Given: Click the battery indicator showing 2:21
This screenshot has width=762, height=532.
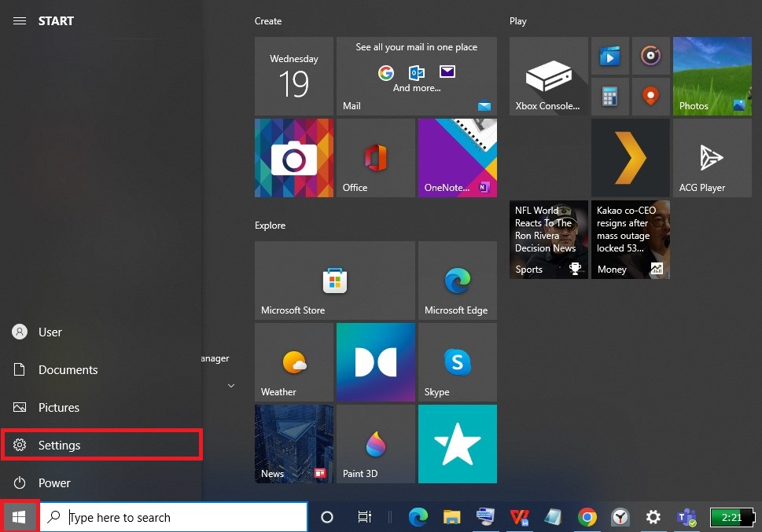Looking at the screenshot, I should point(732,517).
